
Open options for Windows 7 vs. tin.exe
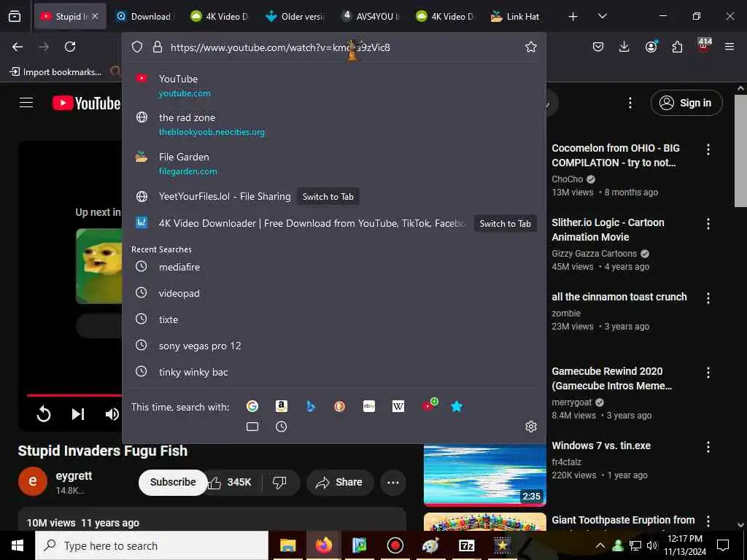[708, 447]
